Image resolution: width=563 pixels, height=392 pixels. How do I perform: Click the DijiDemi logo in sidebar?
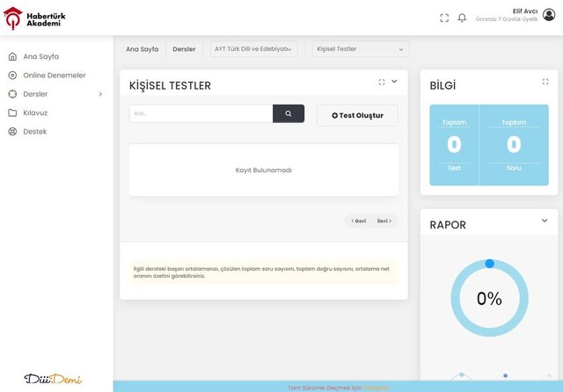pyautogui.click(x=53, y=379)
